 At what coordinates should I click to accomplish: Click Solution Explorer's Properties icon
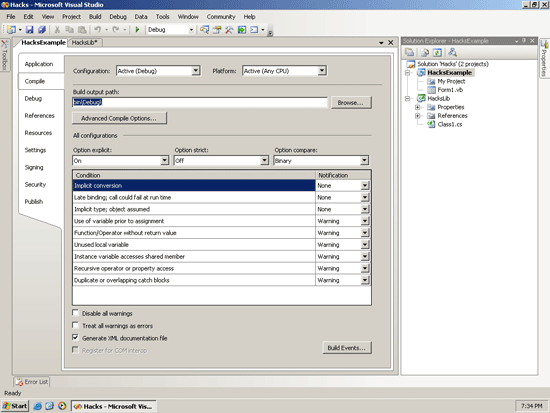tap(409, 53)
